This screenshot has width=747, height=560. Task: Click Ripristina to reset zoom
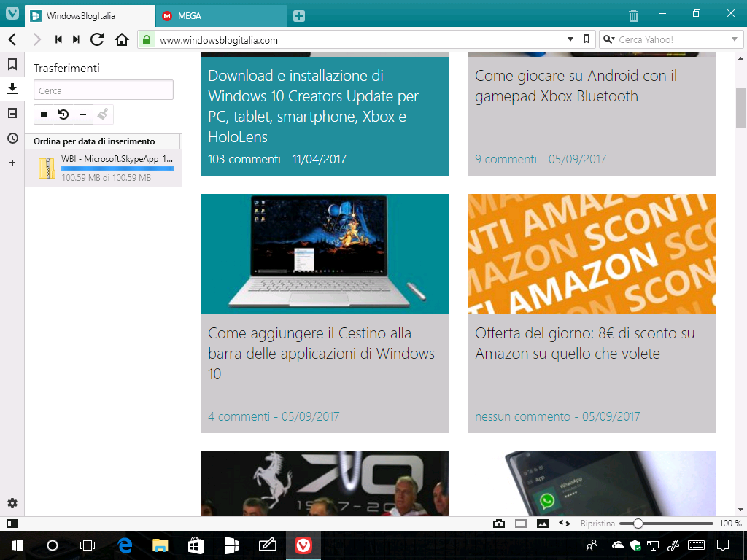click(597, 524)
